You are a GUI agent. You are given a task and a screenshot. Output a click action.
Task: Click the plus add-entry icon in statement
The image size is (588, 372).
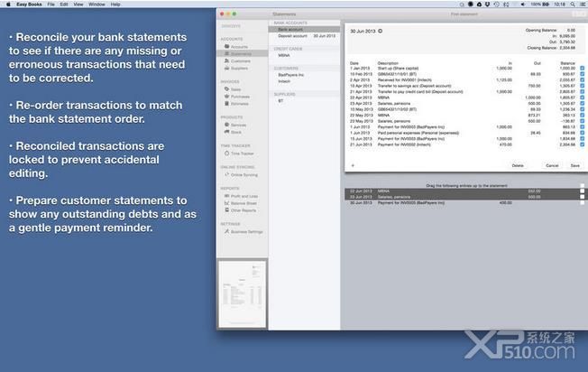coord(353,165)
